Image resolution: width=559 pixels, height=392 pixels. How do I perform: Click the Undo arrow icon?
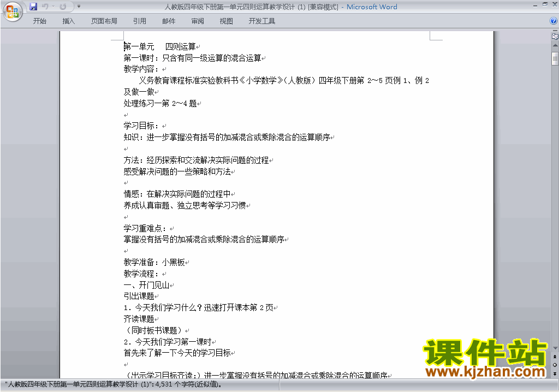point(45,7)
